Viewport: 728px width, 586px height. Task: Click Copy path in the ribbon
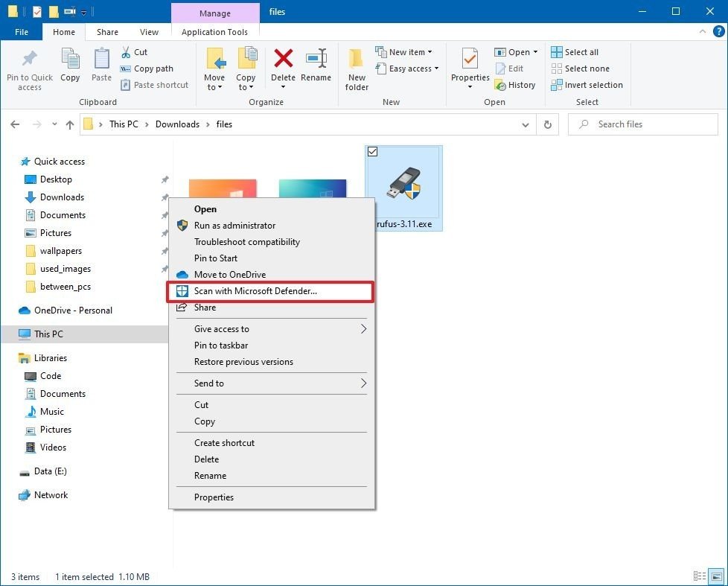(147, 69)
